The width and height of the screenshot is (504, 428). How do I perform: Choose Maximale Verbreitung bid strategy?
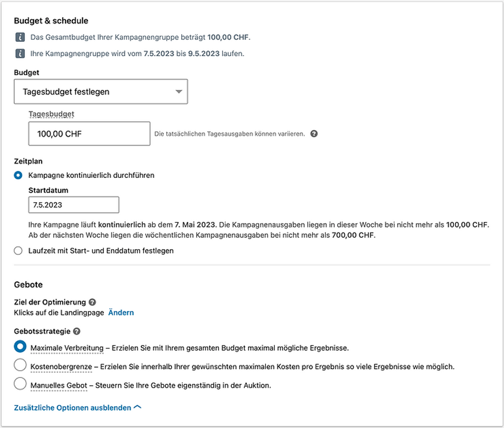pos(20,347)
